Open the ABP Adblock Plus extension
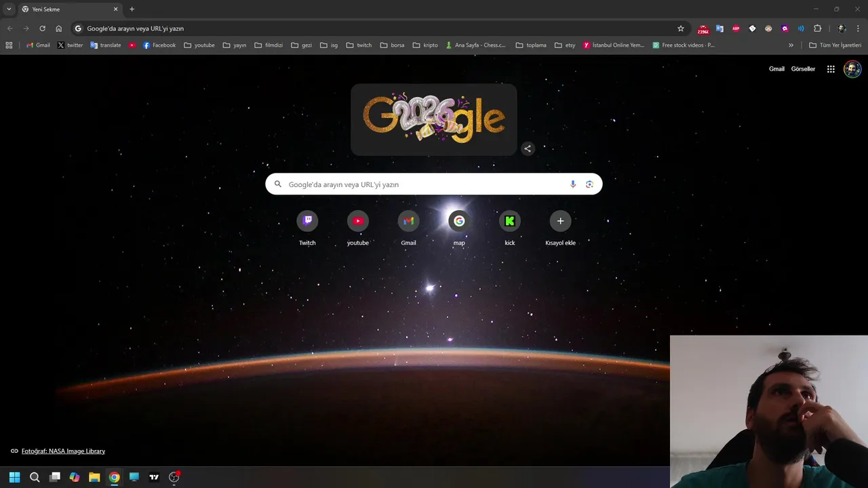This screenshot has height=488, width=868. (736, 28)
